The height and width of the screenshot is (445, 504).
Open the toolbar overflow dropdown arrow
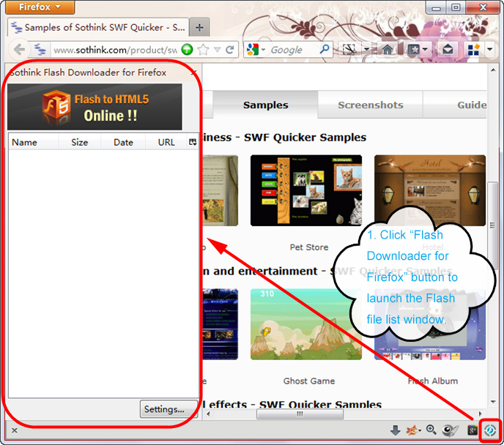click(489, 50)
